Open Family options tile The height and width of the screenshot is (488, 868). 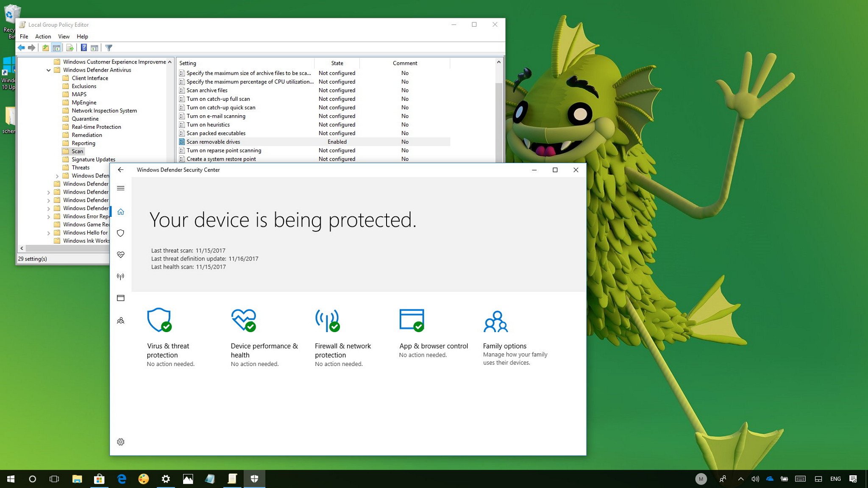tap(515, 338)
